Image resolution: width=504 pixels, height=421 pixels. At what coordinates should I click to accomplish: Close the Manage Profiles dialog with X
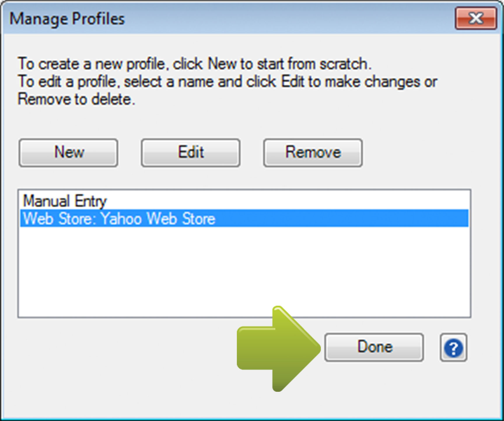pos(476,18)
